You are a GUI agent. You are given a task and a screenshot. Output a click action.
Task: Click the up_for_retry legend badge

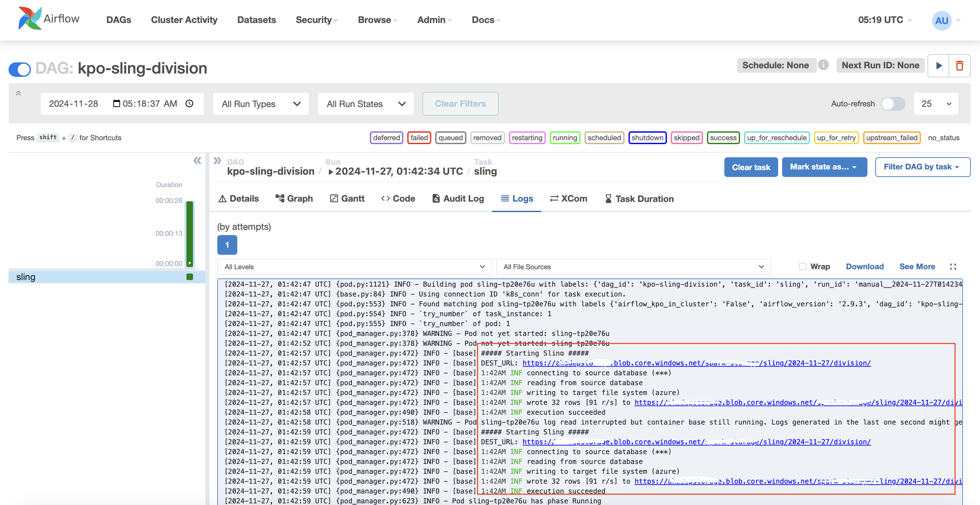pos(836,138)
